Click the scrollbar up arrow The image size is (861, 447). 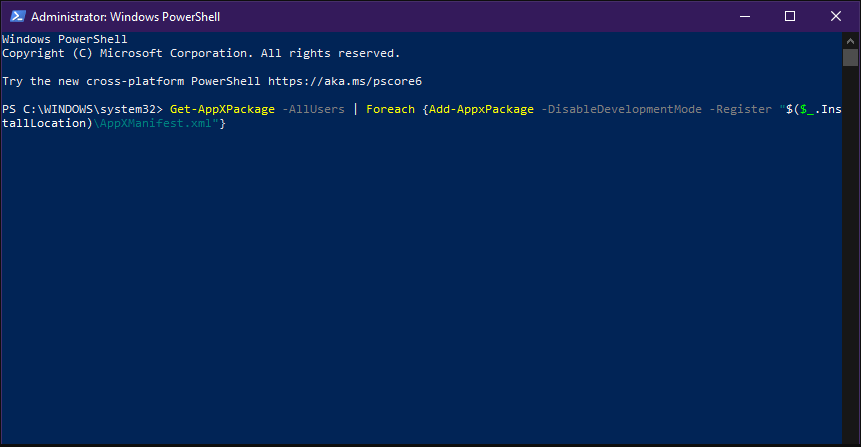click(x=851, y=41)
